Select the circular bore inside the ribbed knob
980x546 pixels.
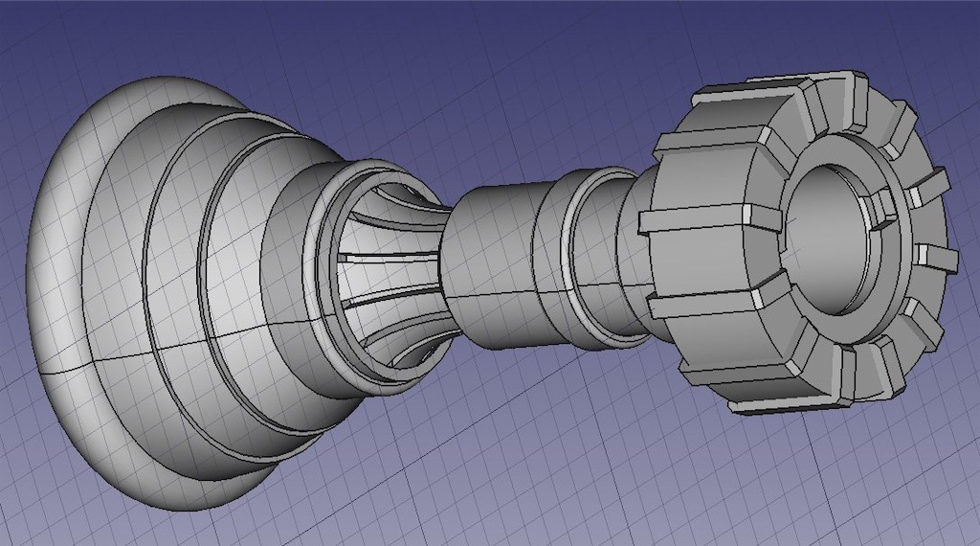tap(825, 240)
